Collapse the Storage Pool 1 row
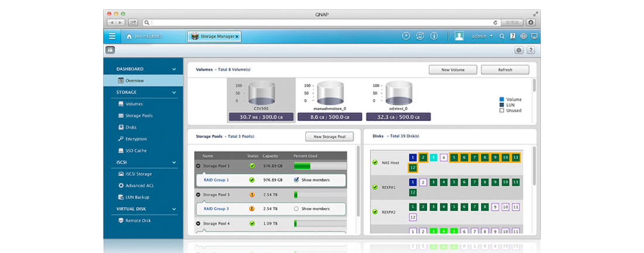The height and width of the screenshot is (253, 644). tap(198, 166)
